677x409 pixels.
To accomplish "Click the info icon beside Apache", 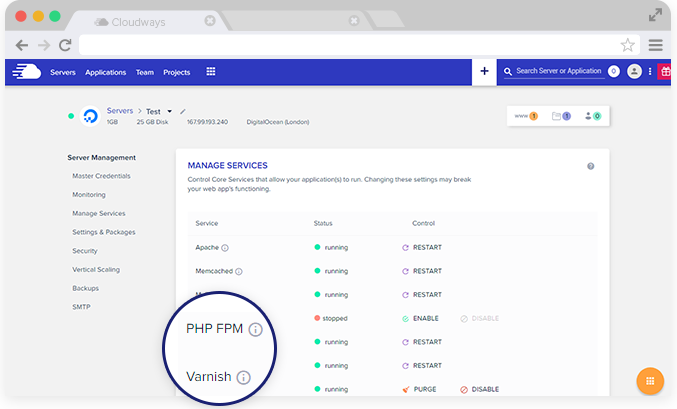I will pos(225,247).
